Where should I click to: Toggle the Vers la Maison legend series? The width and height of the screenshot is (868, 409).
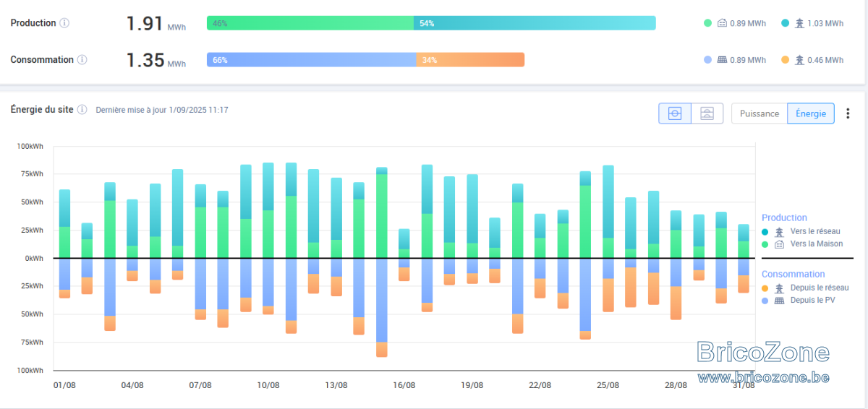[802, 244]
